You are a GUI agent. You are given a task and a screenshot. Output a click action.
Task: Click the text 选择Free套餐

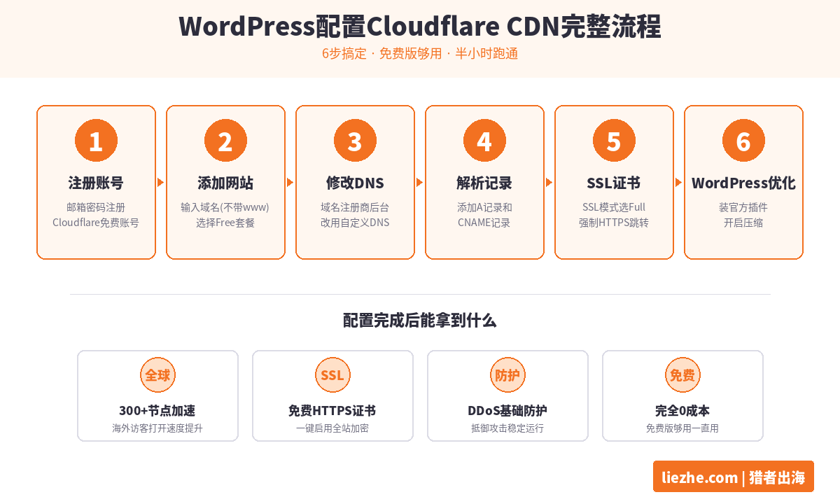coord(225,223)
